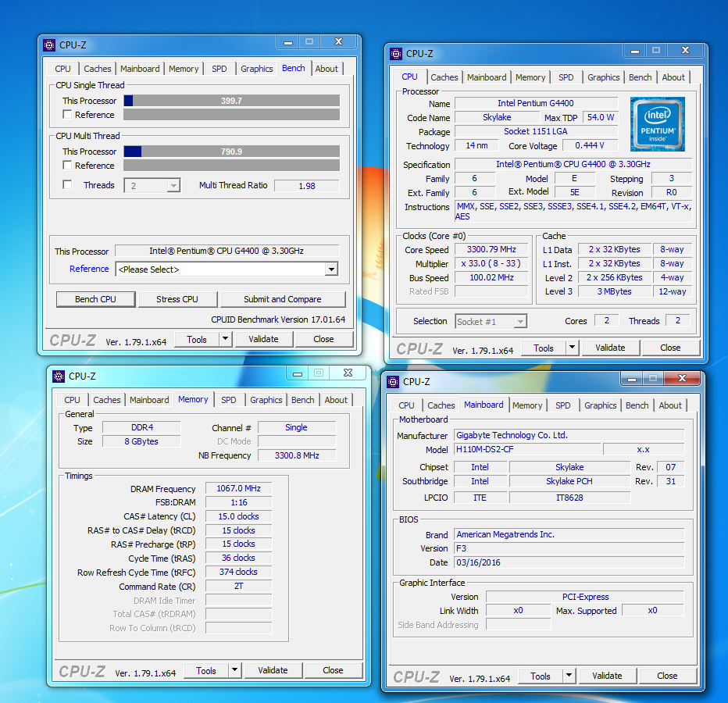Image resolution: width=728 pixels, height=703 pixels.
Task: Click the processor Name field Intel Pentium G4400
Action: 536,103
